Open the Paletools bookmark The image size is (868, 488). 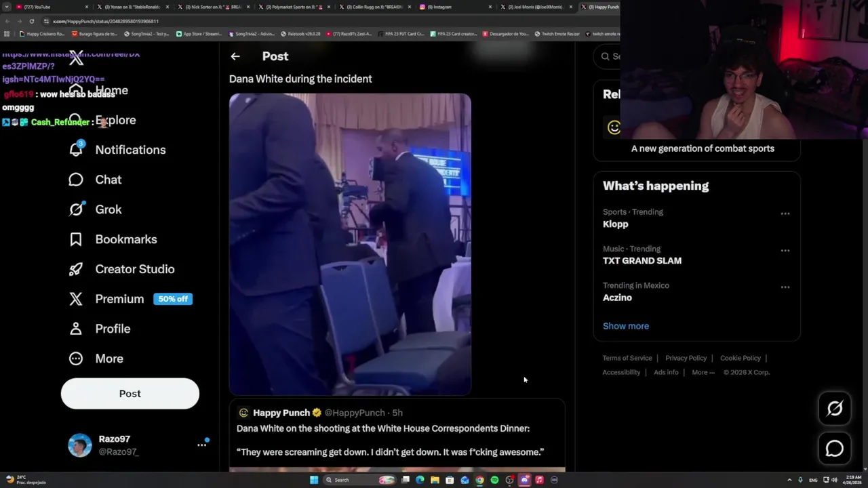pyautogui.click(x=300, y=34)
